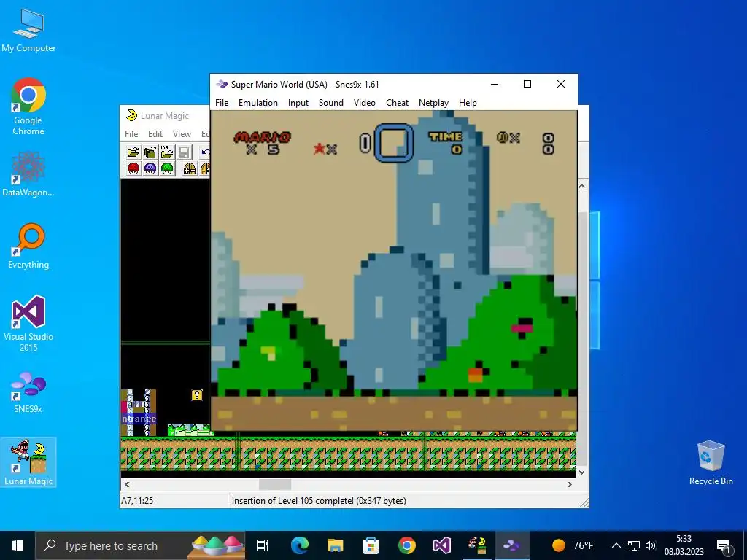747x560 pixels.
Task: Open the notification center icon
Action: [724, 545]
